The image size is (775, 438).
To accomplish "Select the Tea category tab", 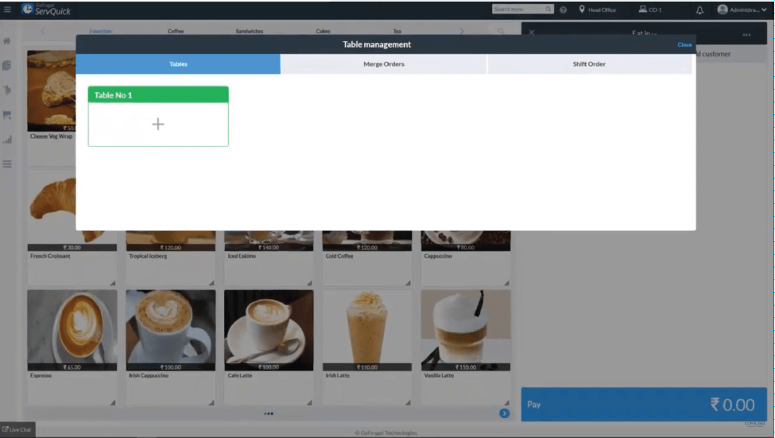I will tap(397, 31).
